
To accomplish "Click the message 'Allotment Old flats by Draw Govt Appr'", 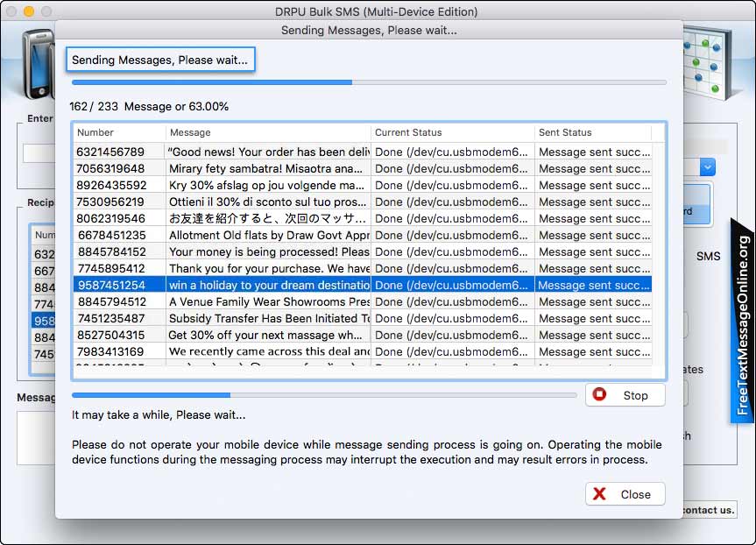I will 269,235.
